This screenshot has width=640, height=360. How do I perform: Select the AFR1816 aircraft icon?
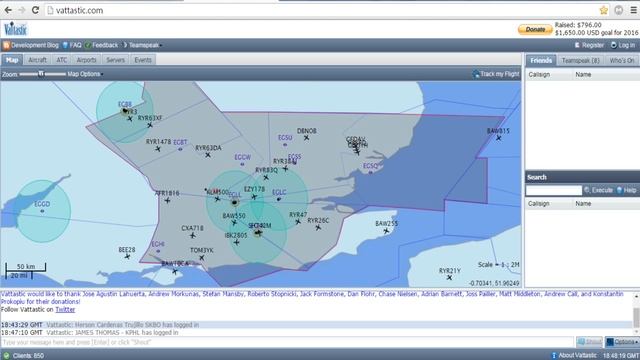[167, 200]
